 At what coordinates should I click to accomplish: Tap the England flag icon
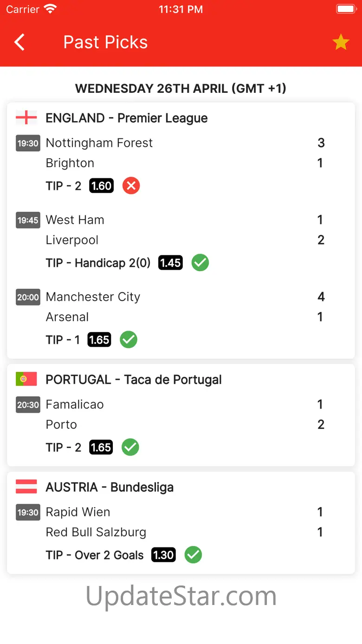coord(26,118)
